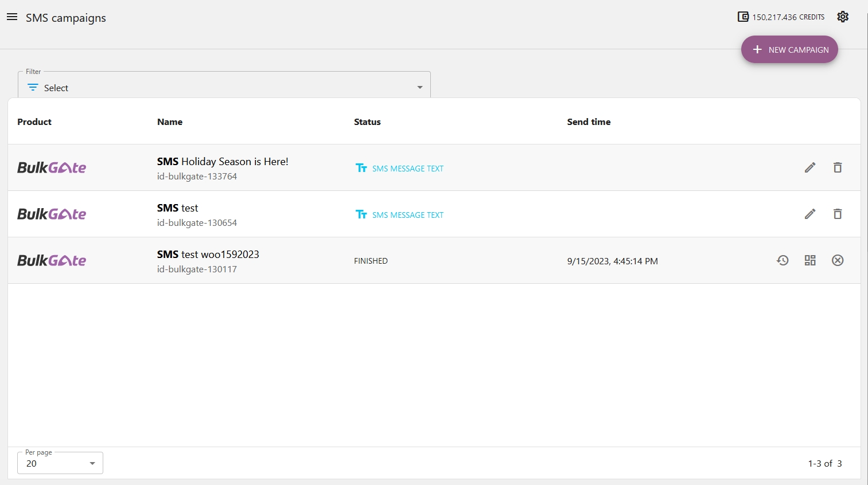Click the Status column header
The width and height of the screenshot is (868, 485).
(x=367, y=122)
